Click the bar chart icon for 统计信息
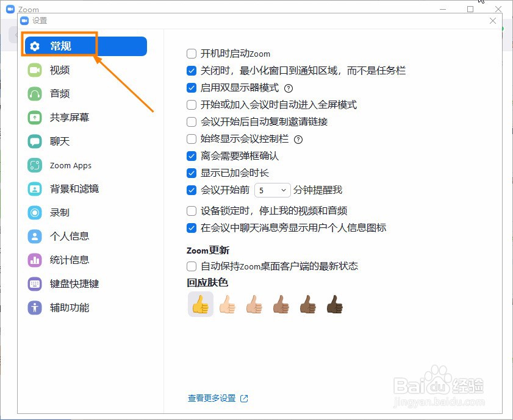The height and width of the screenshot is (420, 513). pyautogui.click(x=35, y=260)
